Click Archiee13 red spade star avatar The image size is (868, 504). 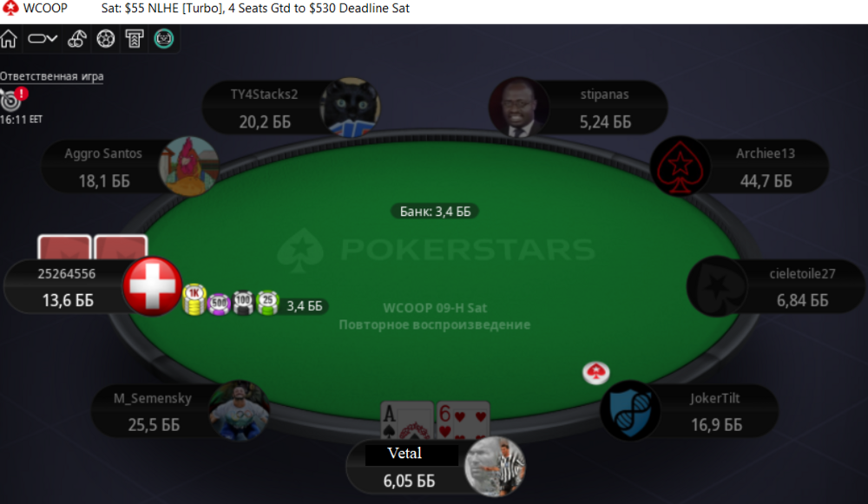coord(680,167)
